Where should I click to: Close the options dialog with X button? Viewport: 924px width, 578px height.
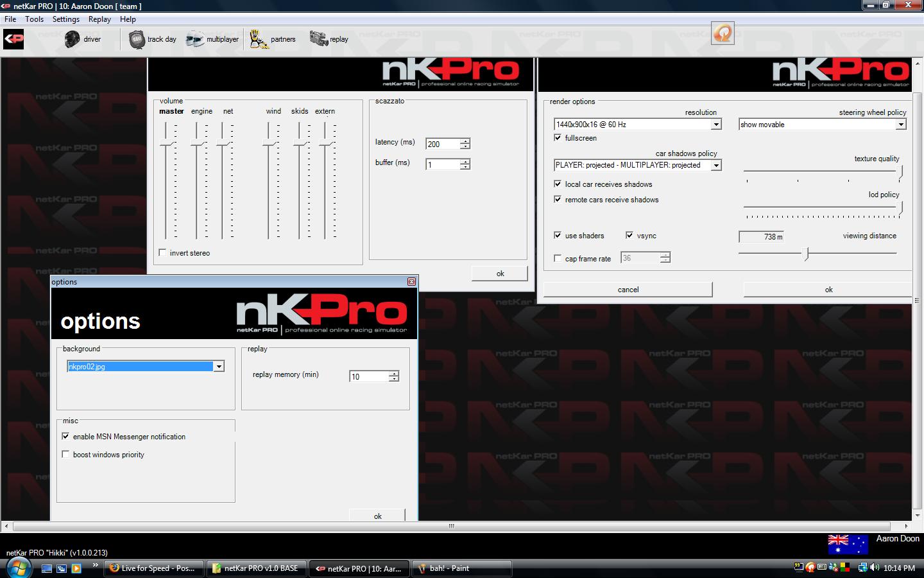(x=411, y=281)
